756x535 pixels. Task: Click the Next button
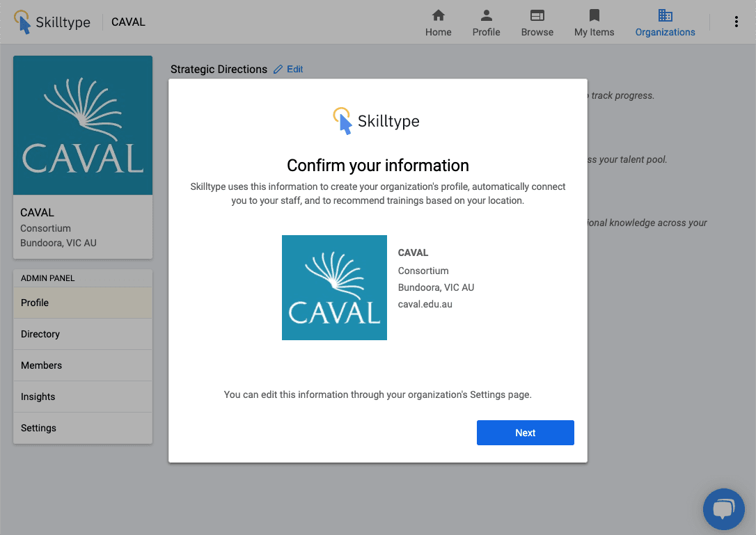tap(525, 433)
